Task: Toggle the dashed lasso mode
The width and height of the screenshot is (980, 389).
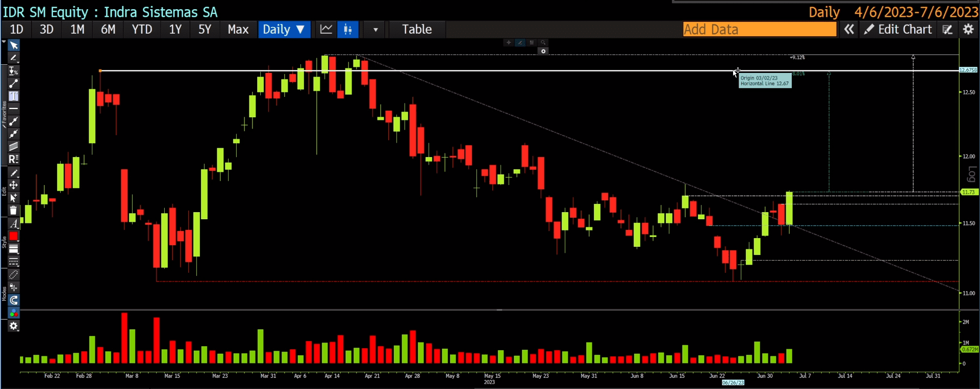Action: 14,275
